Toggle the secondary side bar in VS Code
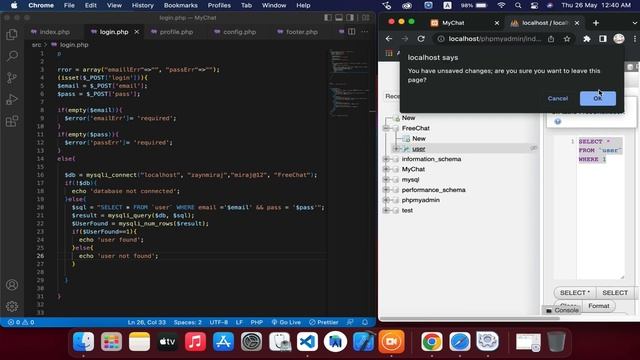The height and width of the screenshot is (360, 640). (350, 18)
